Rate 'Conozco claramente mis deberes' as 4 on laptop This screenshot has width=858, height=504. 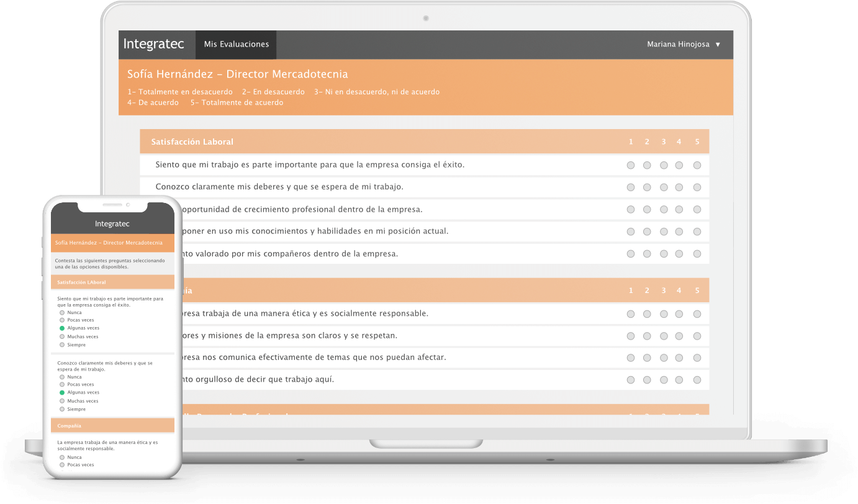pyautogui.click(x=679, y=187)
